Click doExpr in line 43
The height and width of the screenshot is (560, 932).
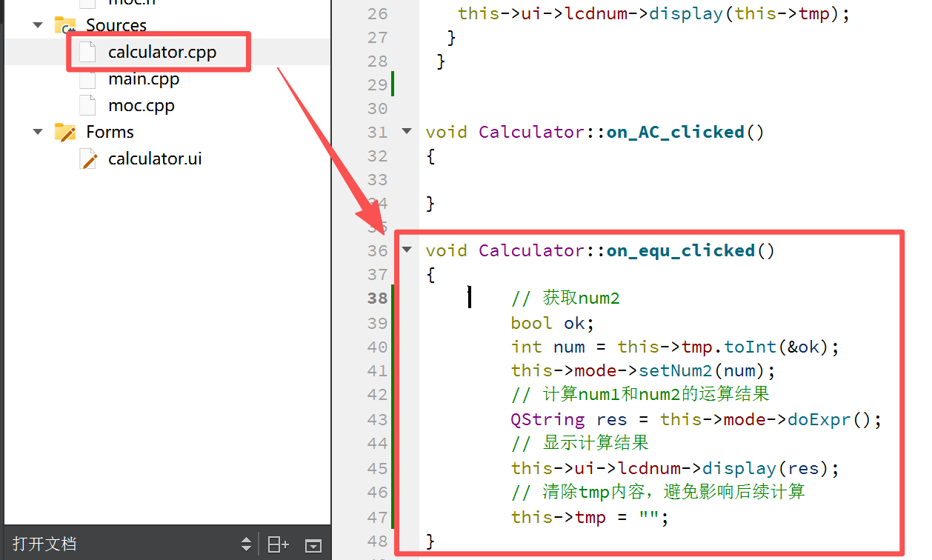point(819,420)
